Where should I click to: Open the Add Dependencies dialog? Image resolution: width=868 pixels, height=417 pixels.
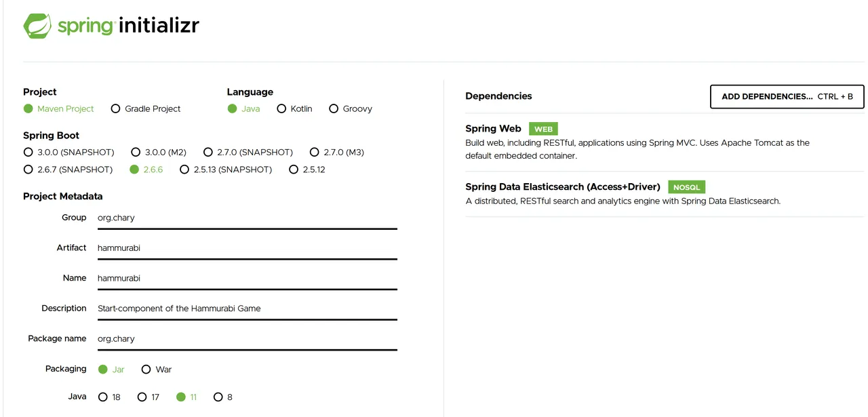(787, 97)
